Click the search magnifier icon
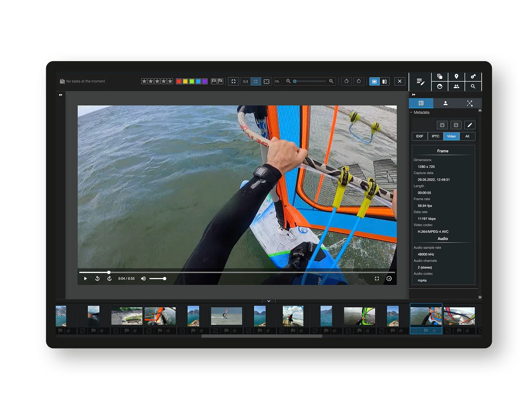This screenshot has height=395, width=532. [473, 86]
